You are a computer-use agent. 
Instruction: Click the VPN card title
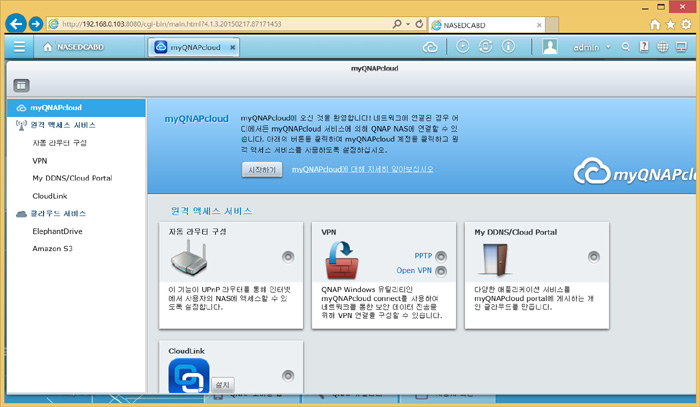click(x=329, y=232)
